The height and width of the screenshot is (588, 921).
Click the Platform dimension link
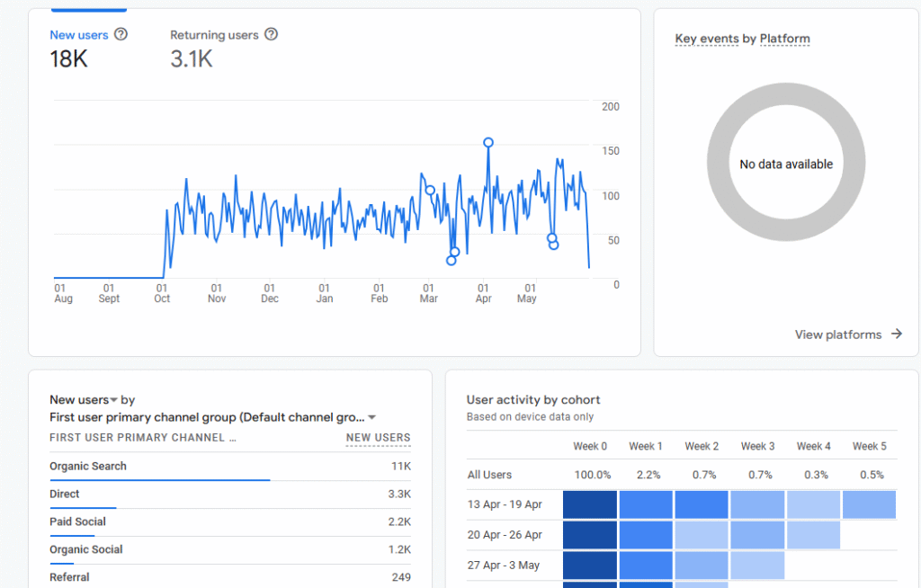784,39
